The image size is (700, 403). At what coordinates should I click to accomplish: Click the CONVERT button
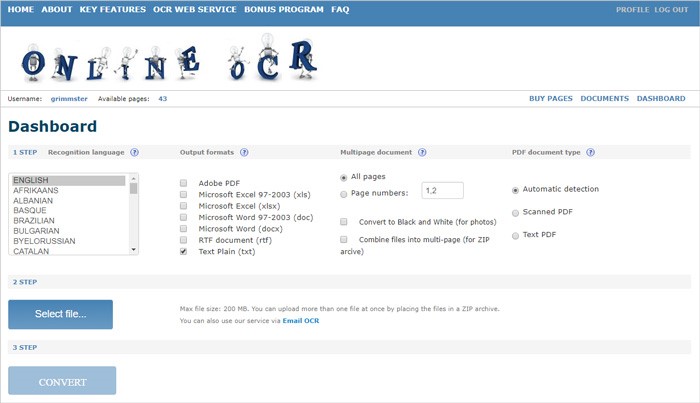[62, 381]
